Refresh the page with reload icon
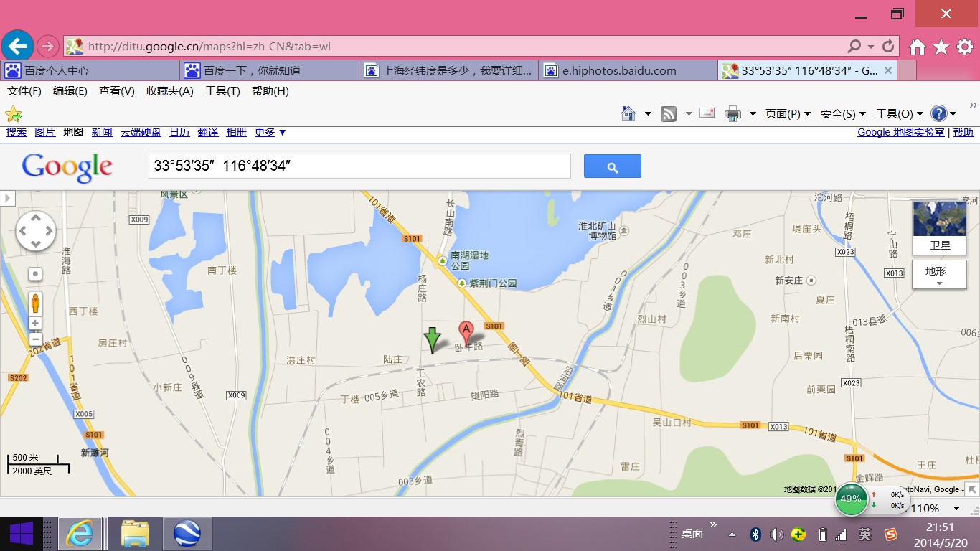This screenshot has height=551, width=980. point(888,46)
